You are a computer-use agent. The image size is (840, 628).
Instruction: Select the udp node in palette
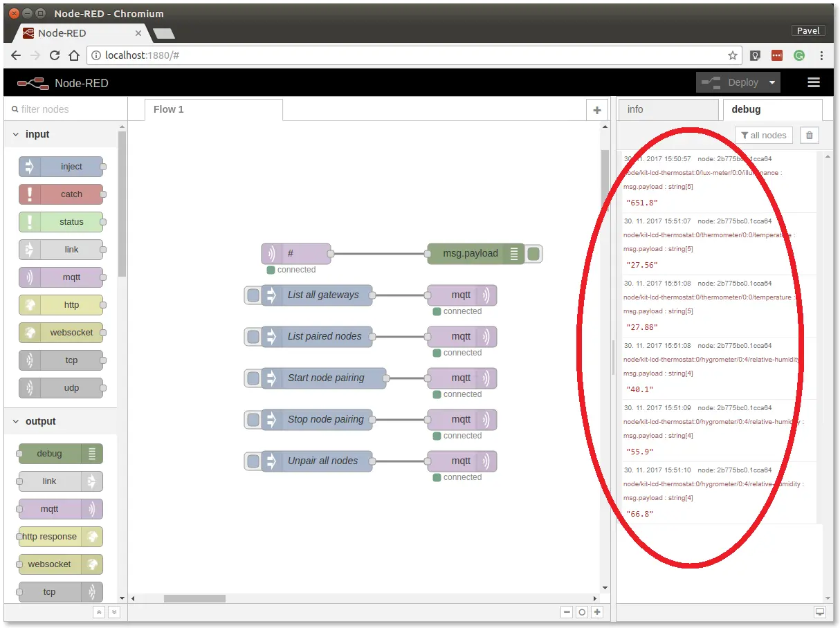pos(61,388)
